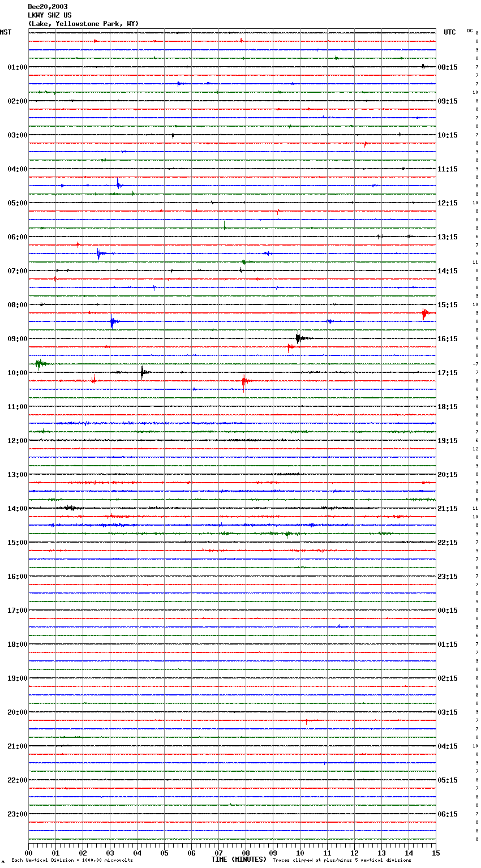This screenshot has height=868, width=481.
Task: Click the 12:15 UTC row label
Action: (x=448, y=203)
